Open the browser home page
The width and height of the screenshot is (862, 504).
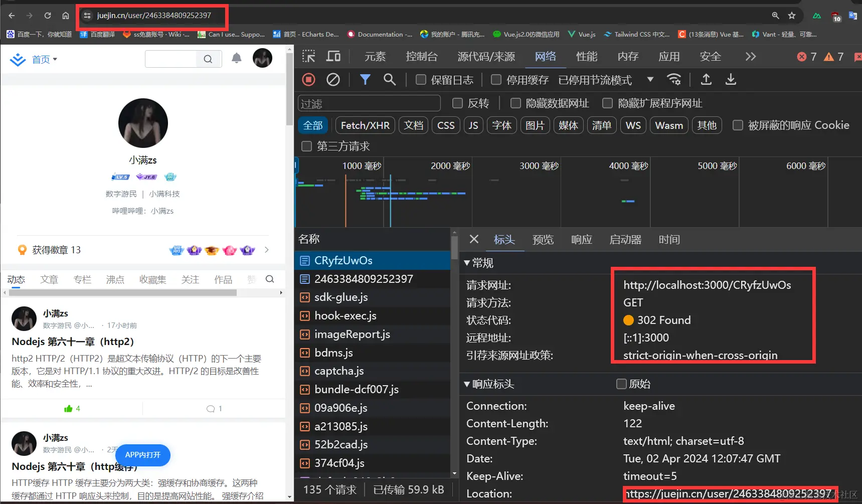[x=66, y=16]
